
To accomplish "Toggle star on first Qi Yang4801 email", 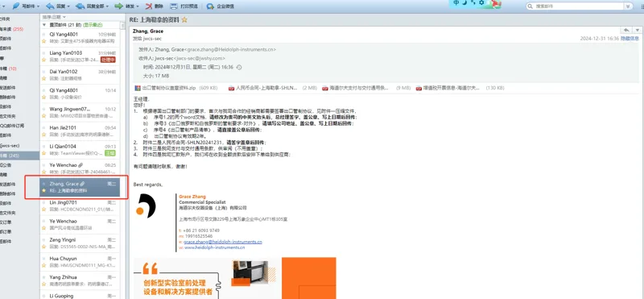I will [x=44, y=41].
